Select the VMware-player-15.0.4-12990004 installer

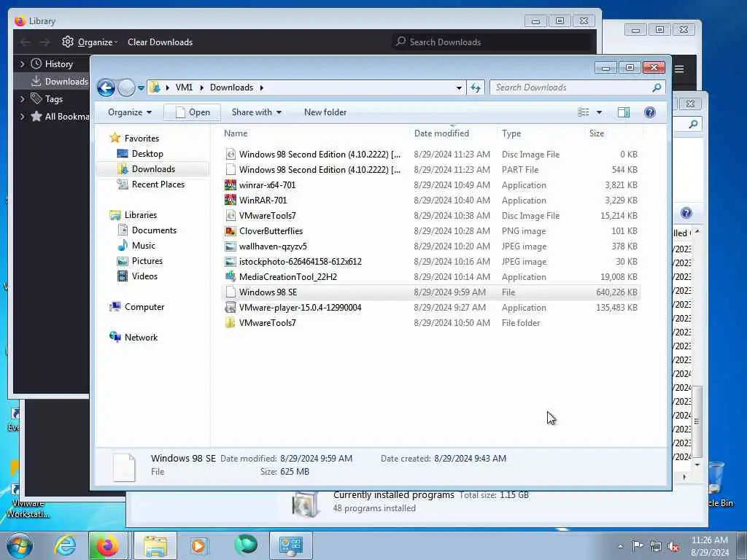point(430,308)
